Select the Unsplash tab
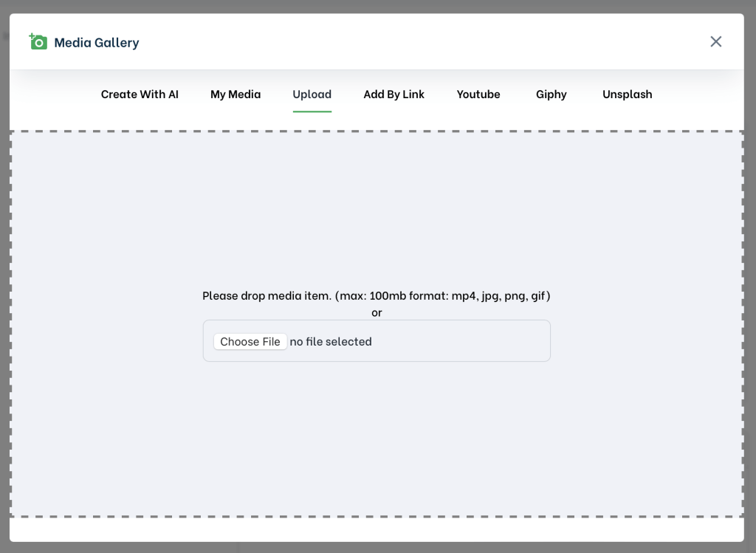Screen dimensions: 756x553 [627, 95]
